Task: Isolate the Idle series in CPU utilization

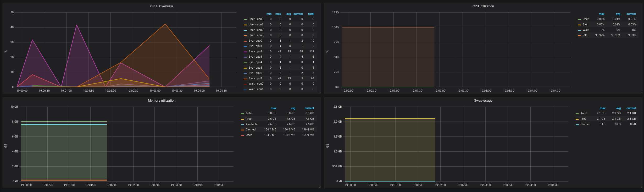Action: [585, 35]
